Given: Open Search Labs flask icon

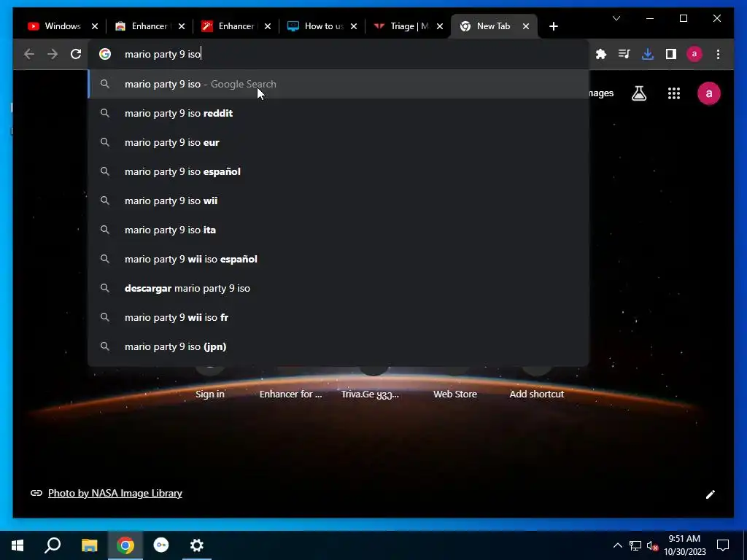Looking at the screenshot, I should click(639, 93).
